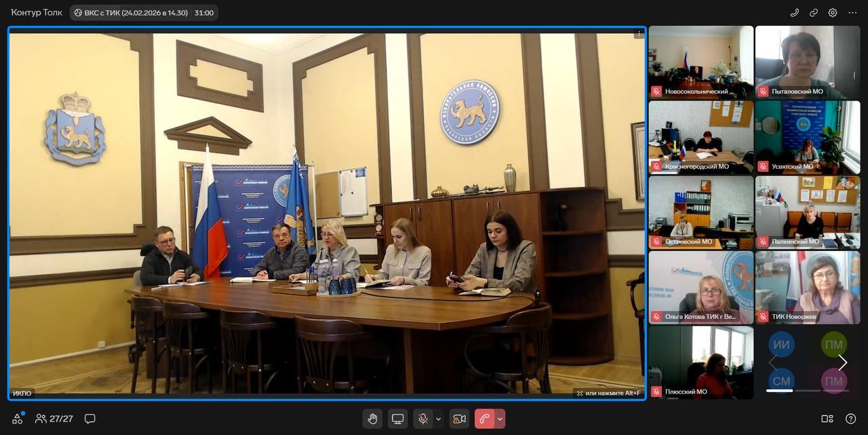The image size is (868, 435).
Task: Change the video layout view
Action: (x=827, y=419)
